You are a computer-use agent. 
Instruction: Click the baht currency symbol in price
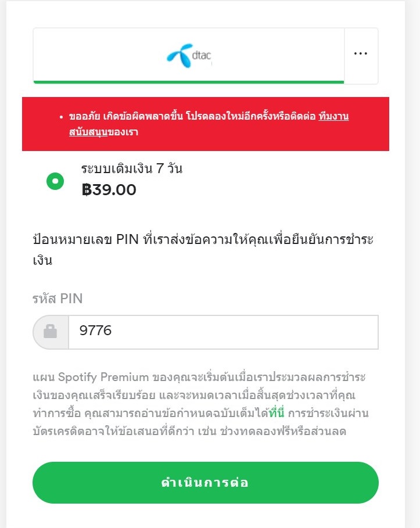[x=87, y=190]
